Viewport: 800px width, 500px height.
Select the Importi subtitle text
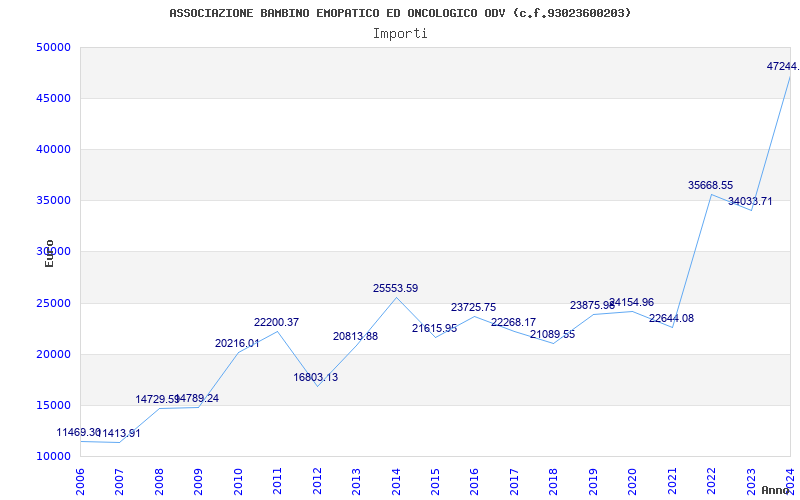[x=400, y=34]
